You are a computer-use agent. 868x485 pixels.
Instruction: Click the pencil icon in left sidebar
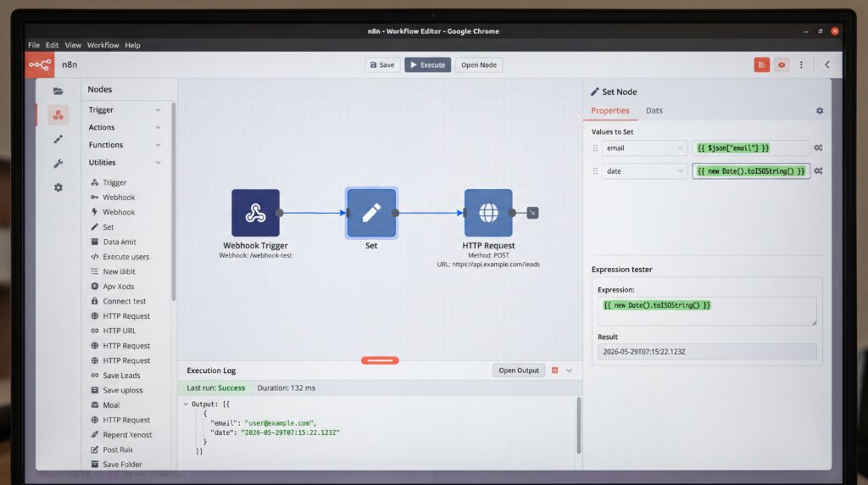58,139
